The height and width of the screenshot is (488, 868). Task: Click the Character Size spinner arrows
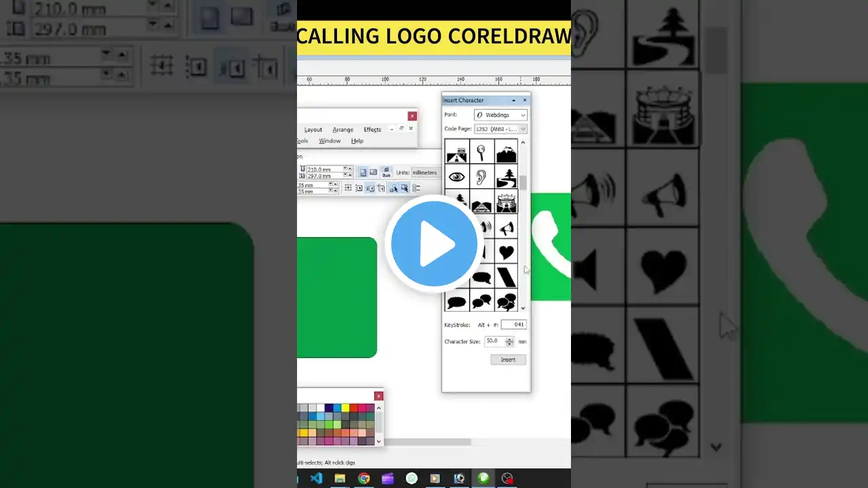(509, 342)
